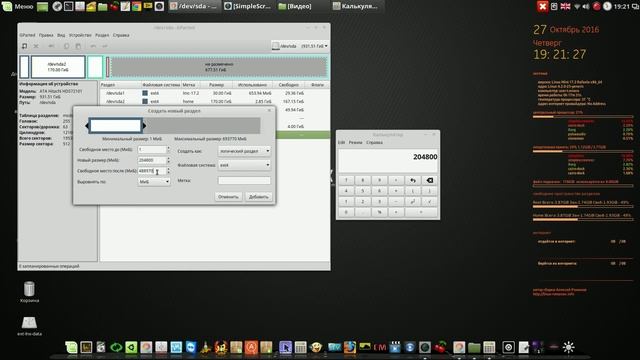Open the Справка menu in GParted
The width and height of the screenshot is (640, 360).
pyautogui.click(x=121, y=35)
